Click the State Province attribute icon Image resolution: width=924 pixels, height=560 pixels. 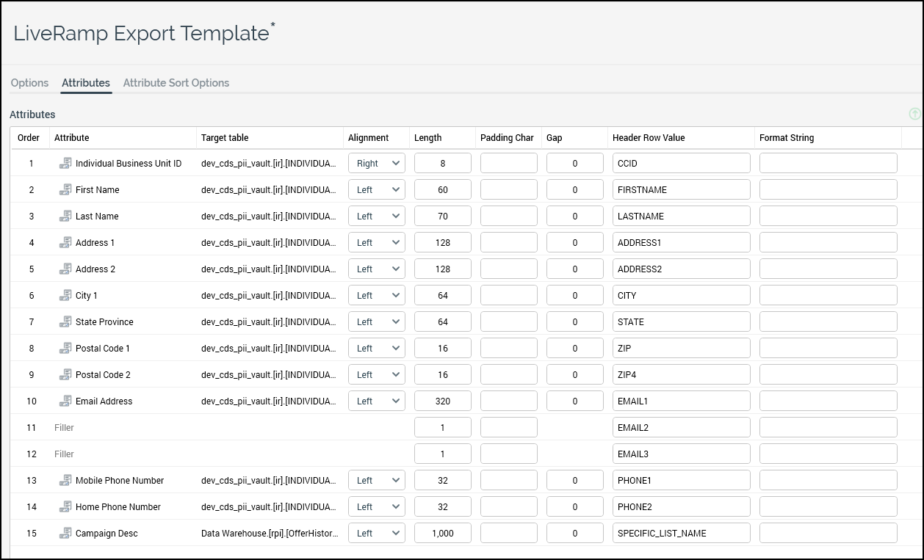pos(65,321)
